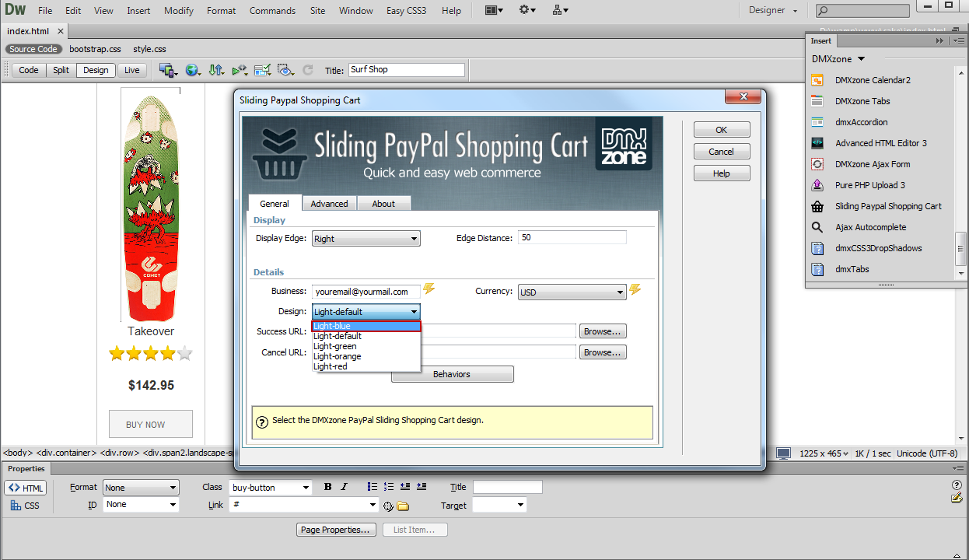The image size is (969, 560).
Task: Open Page Properties dialog
Action: tap(337, 530)
